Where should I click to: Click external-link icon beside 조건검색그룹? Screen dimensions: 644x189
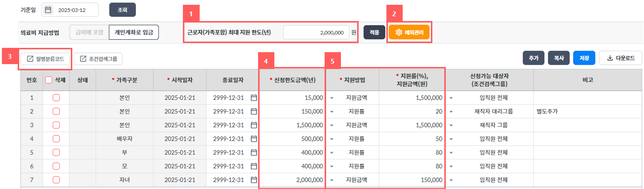(x=83, y=59)
